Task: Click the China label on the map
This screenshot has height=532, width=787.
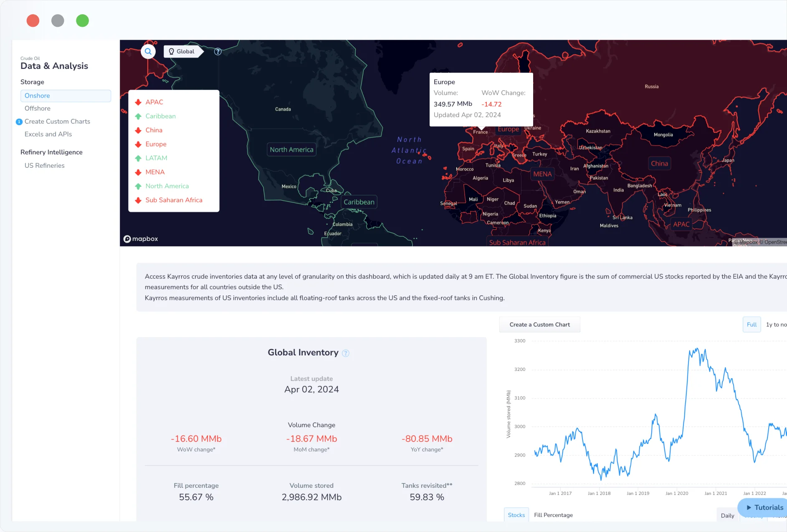Action: (x=659, y=164)
